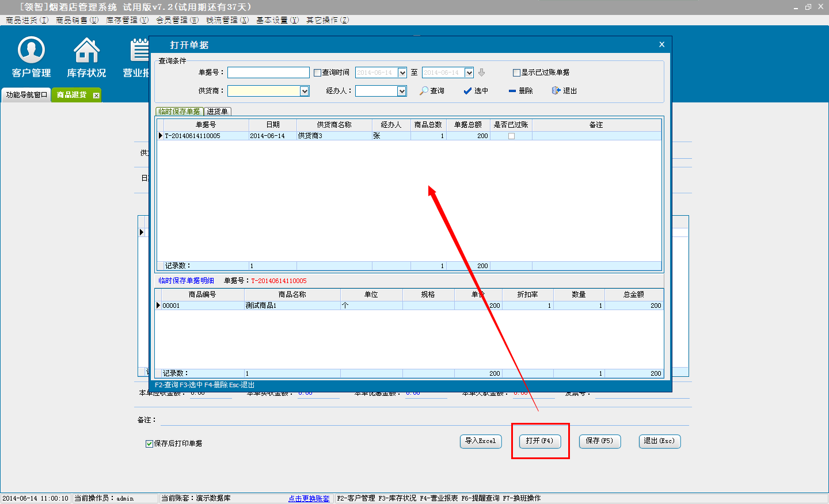
Task: Click the 选中 checkmark icon
Action: pos(467,91)
